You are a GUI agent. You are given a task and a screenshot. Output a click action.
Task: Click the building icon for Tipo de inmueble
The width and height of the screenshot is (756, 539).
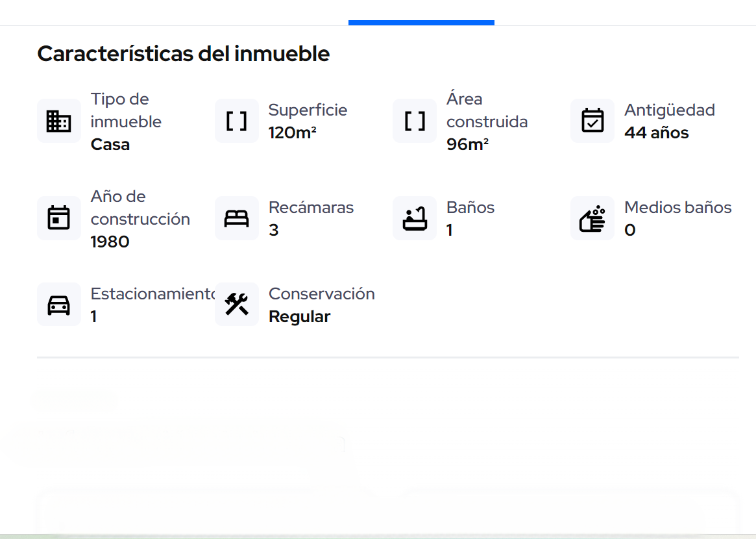(59, 121)
